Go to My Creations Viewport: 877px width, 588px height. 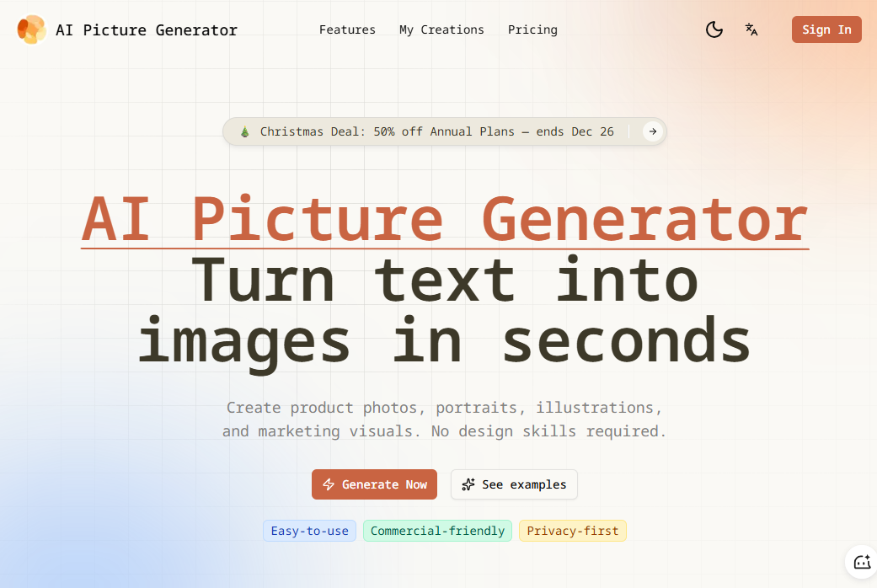click(441, 29)
